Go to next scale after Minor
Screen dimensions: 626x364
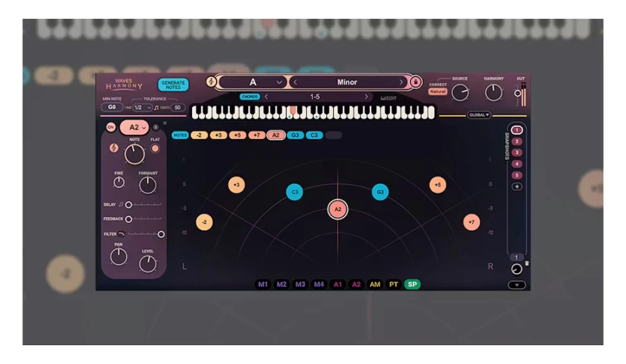(x=401, y=82)
